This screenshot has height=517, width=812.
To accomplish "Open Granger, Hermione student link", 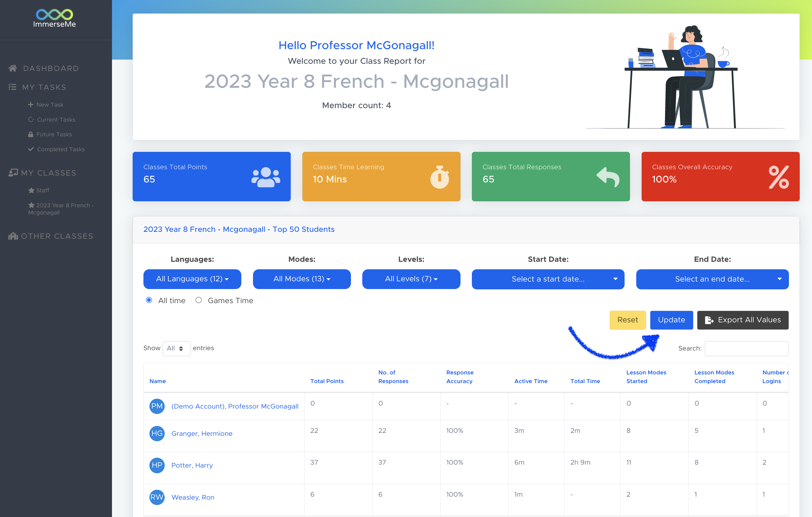I will tap(202, 433).
